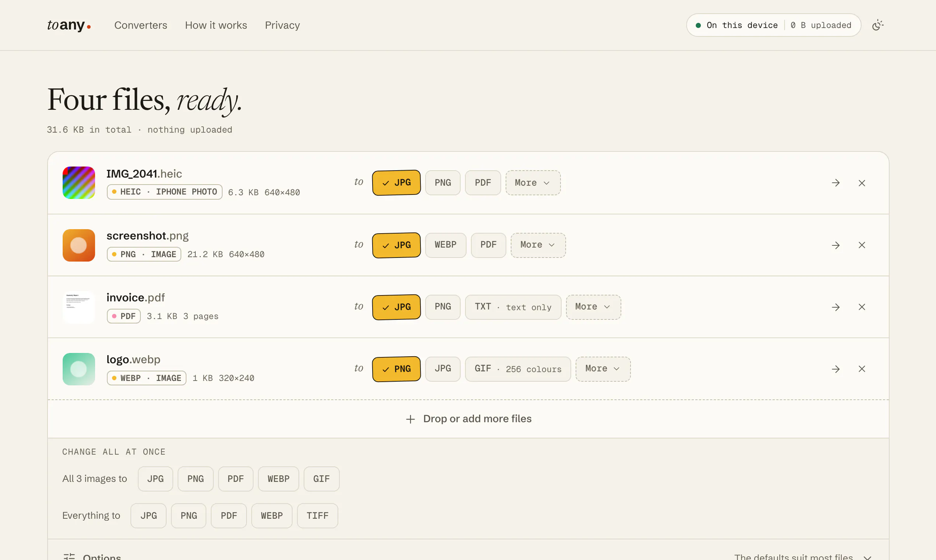Viewport: 936px width, 560px height.
Task: Open the logo.webp green thumbnail
Action: (x=79, y=369)
